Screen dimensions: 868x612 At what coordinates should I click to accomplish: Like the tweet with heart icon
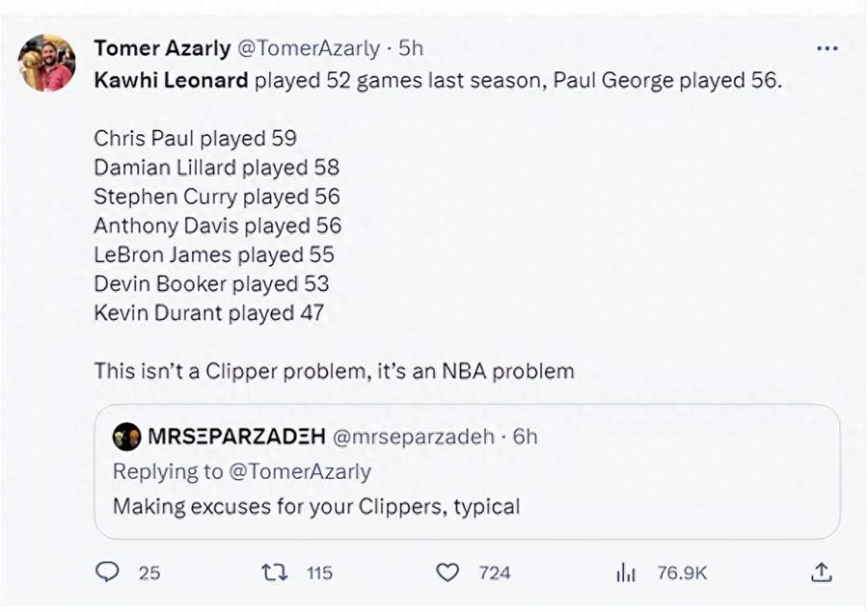(448, 572)
